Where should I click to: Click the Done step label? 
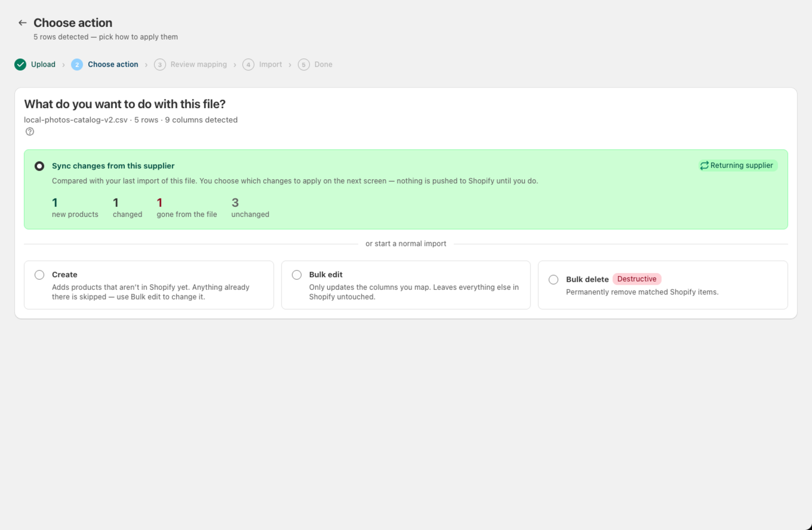click(x=323, y=64)
